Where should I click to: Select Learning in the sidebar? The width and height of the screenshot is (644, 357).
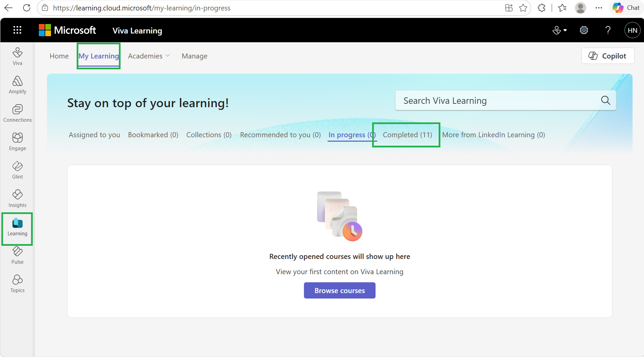(18, 228)
